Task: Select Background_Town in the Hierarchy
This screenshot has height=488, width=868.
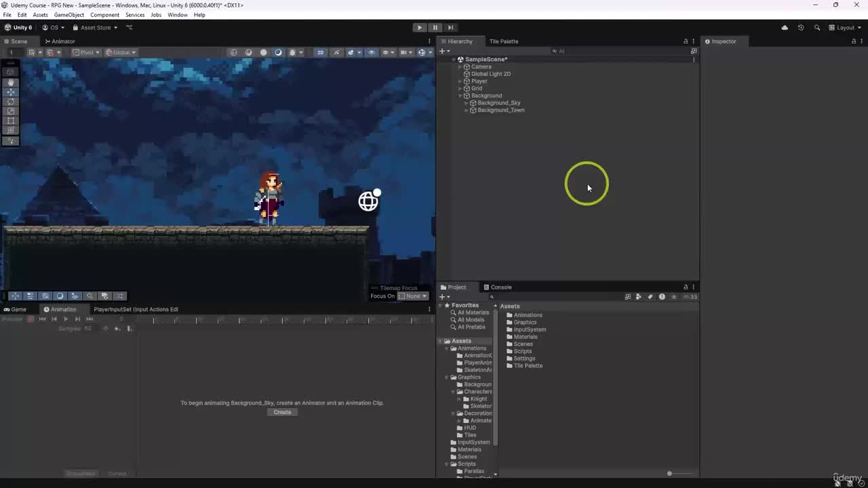Action: 500,110
